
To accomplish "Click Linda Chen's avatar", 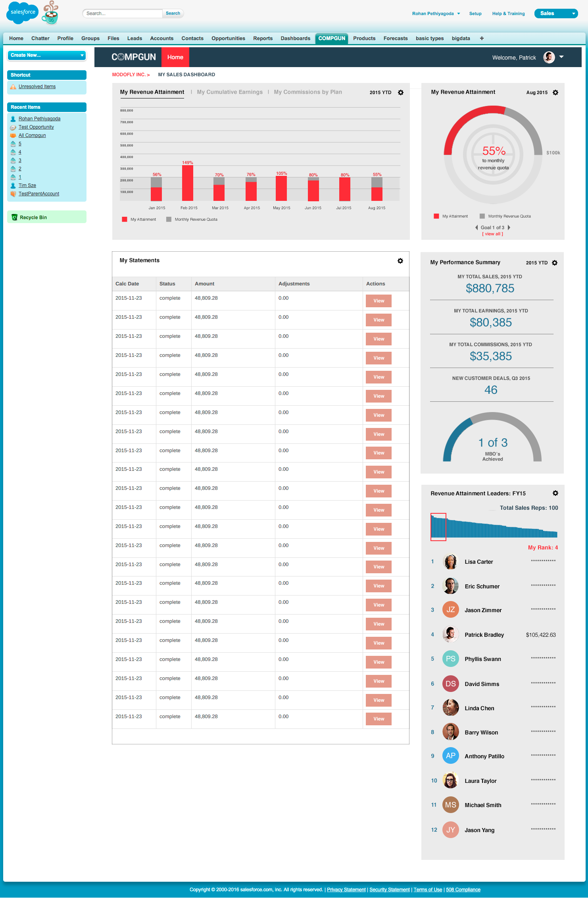I will click(x=450, y=708).
